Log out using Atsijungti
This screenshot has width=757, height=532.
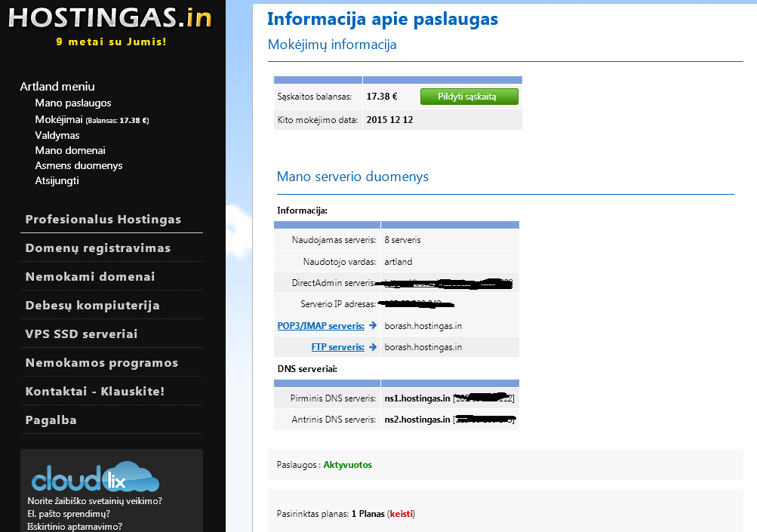coord(57,180)
